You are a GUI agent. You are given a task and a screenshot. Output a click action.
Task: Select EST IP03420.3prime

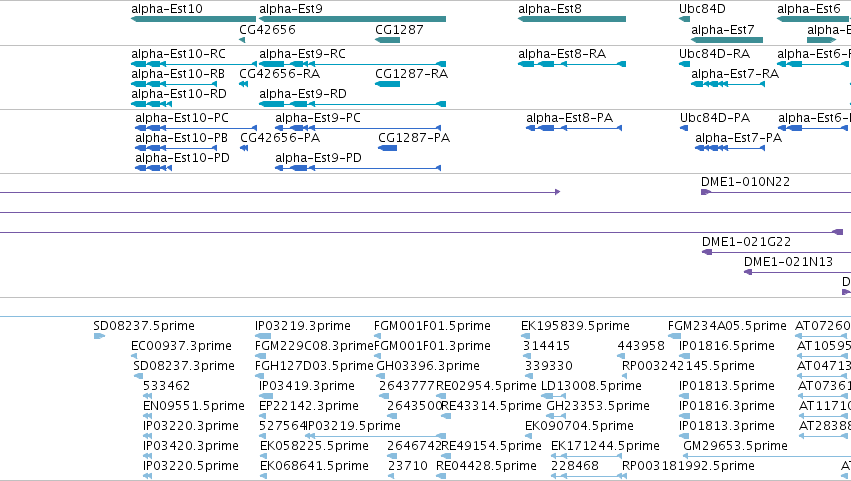148,457
